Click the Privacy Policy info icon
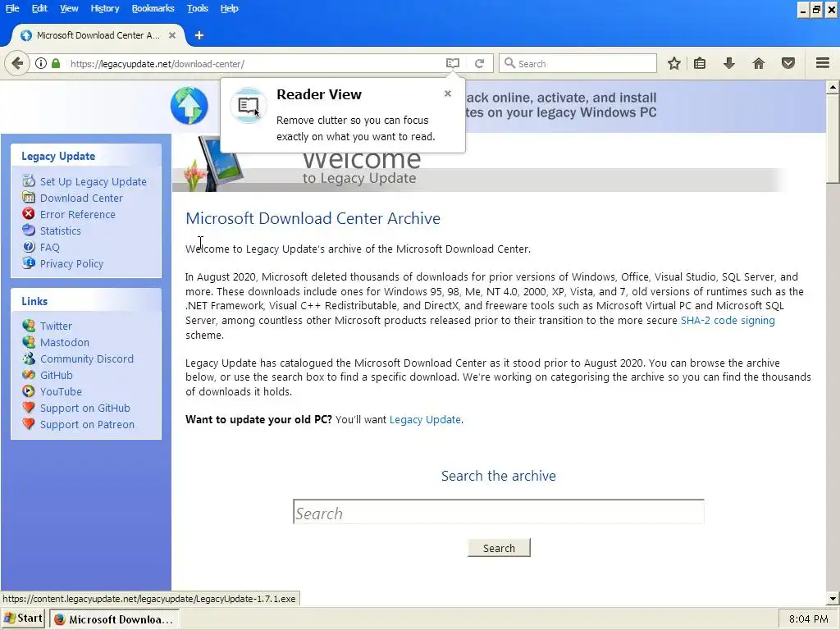The image size is (840, 630). click(29, 263)
